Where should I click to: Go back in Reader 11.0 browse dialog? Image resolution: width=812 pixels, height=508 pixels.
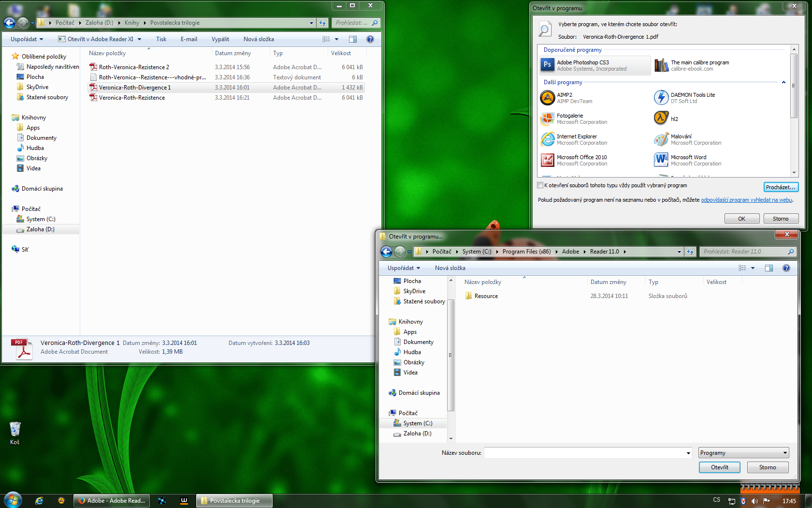click(x=386, y=252)
